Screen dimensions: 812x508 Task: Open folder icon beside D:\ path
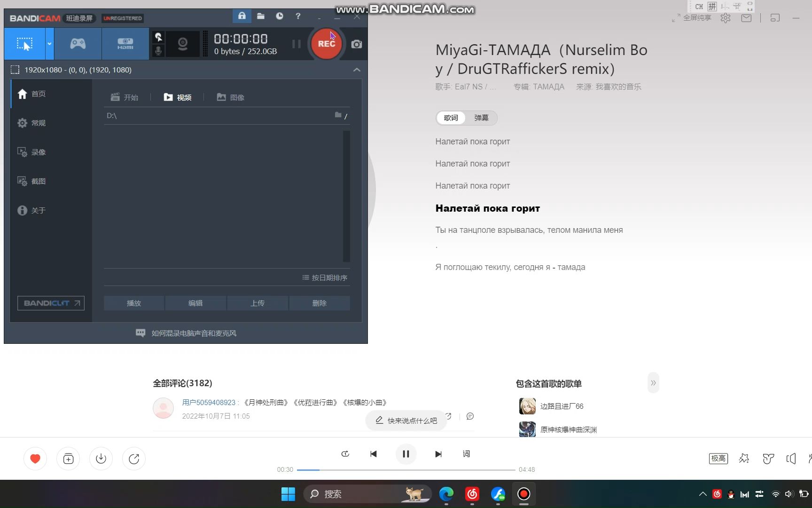338,115
